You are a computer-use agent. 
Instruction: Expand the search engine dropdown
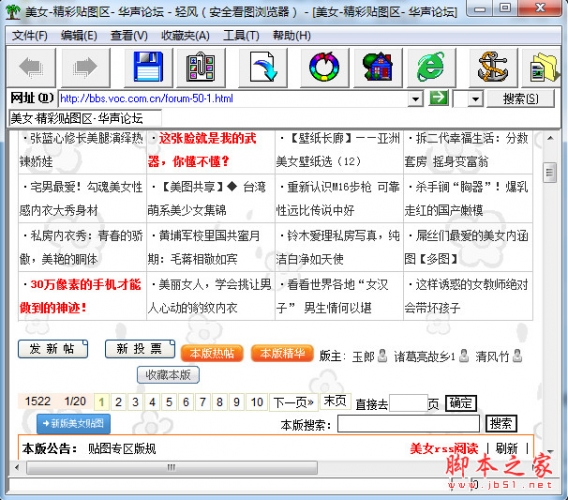coord(476,99)
